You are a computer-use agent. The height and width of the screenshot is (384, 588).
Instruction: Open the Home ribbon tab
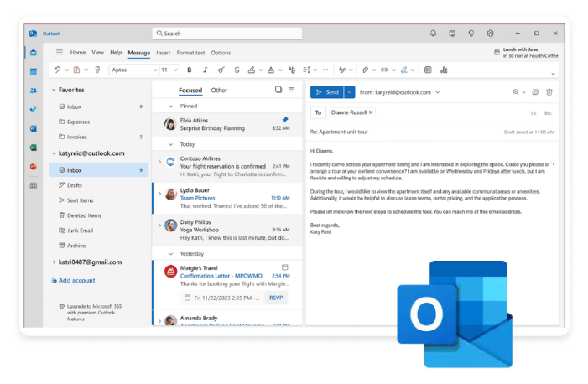click(78, 53)
